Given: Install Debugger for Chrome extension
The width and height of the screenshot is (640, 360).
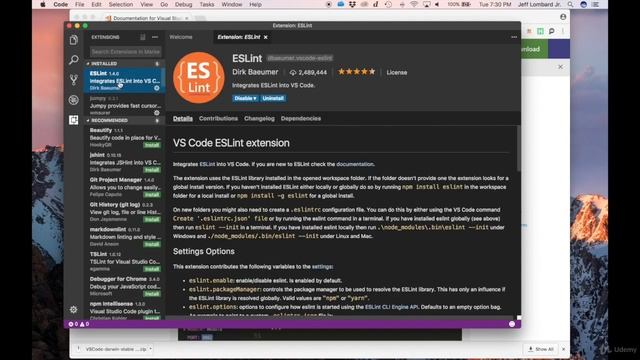Looking at the screenshot, I should point(152,294).
